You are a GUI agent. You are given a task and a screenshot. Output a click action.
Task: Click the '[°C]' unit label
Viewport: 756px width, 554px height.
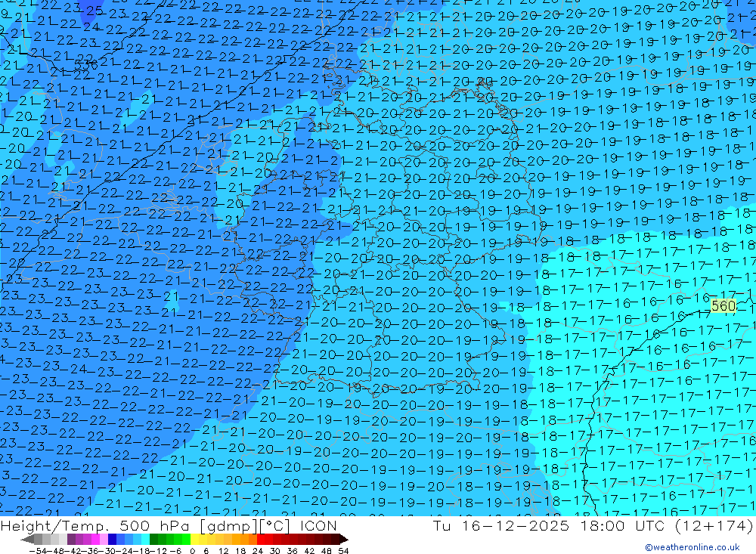pyautogui.click(x=275, y=525)
